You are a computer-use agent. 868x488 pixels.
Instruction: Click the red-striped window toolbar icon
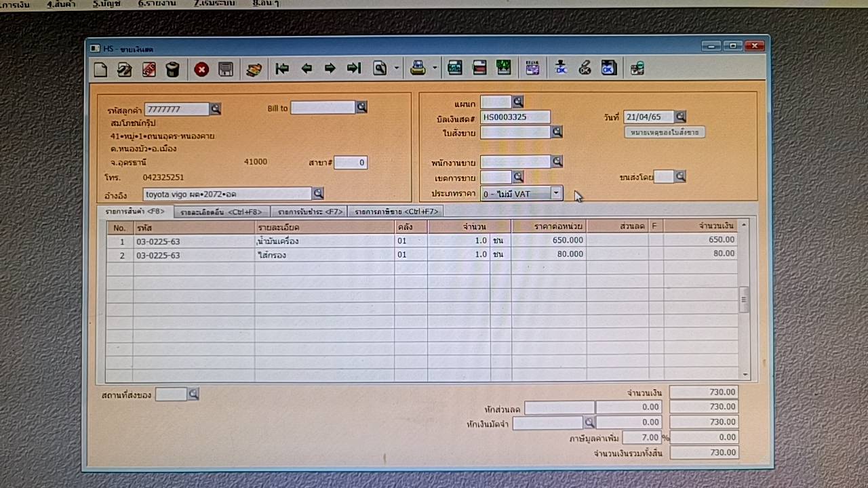tap(479, 68)
